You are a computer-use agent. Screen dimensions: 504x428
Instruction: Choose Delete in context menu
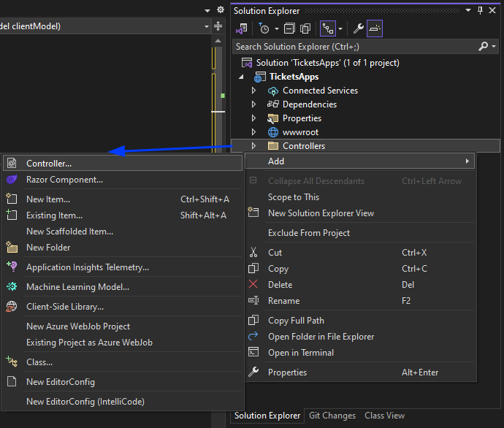coord(359,285)
